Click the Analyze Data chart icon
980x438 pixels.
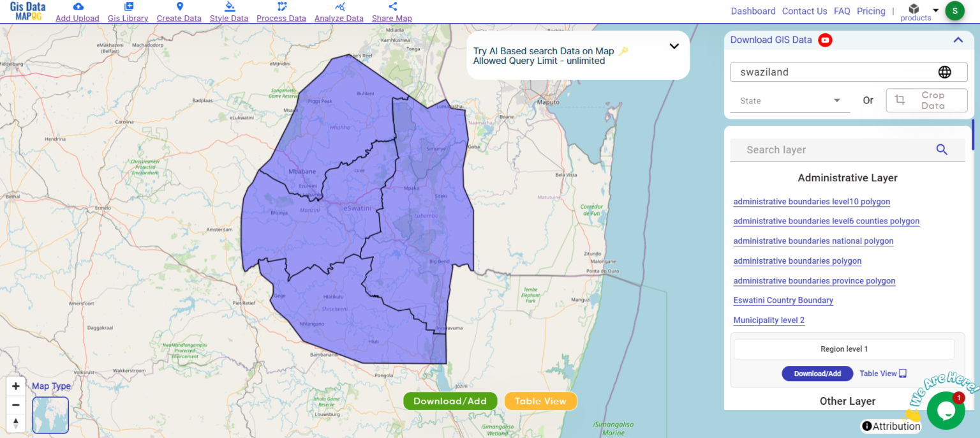(339, 6)
